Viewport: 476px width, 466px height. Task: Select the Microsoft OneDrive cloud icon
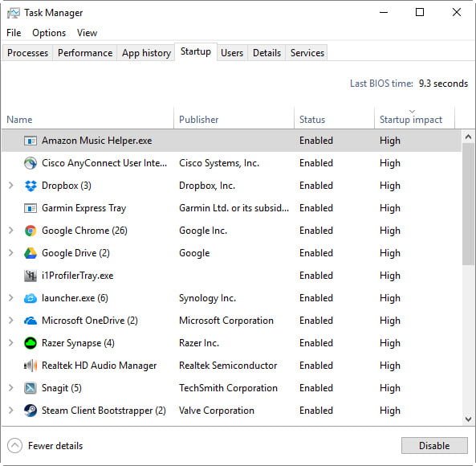pos(31,321)
